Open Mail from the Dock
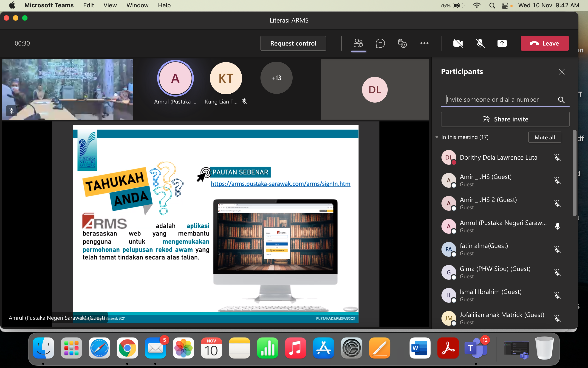Screen dimensions: 588x368 pyautogui.click(x=155, y=348)
